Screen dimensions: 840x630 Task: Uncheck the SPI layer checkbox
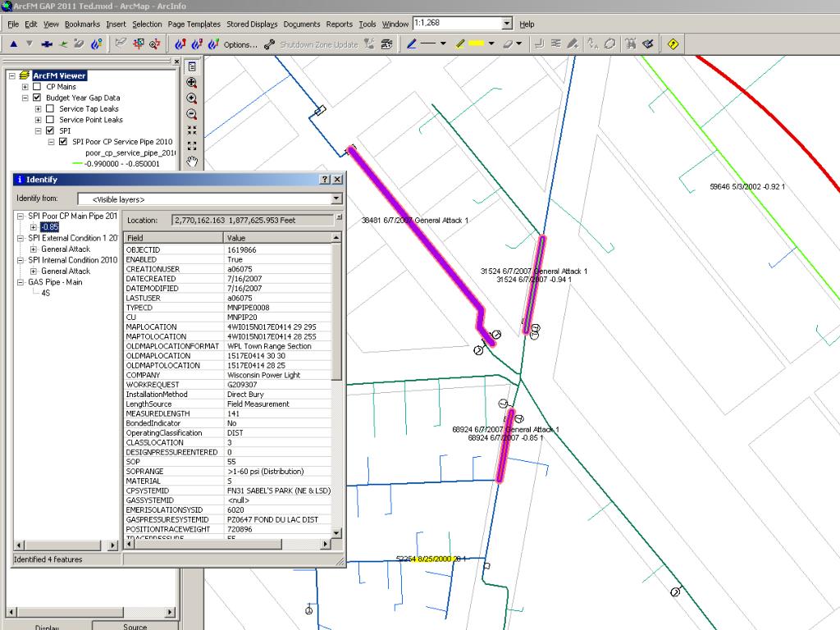50,130
